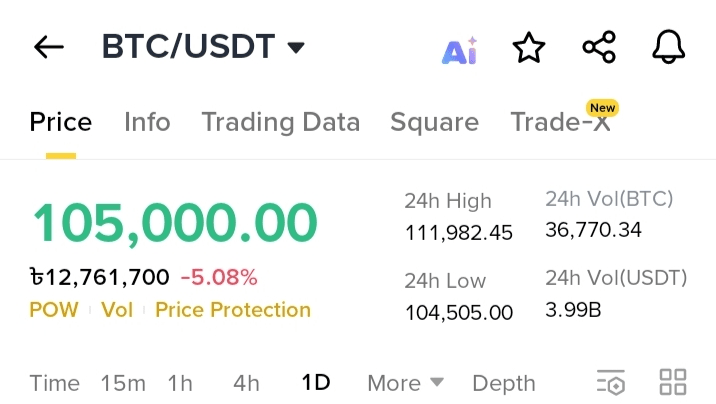Open the More timeframes dropdown
This screenshot has width=716, height=404.
click(x=405, y=383)
